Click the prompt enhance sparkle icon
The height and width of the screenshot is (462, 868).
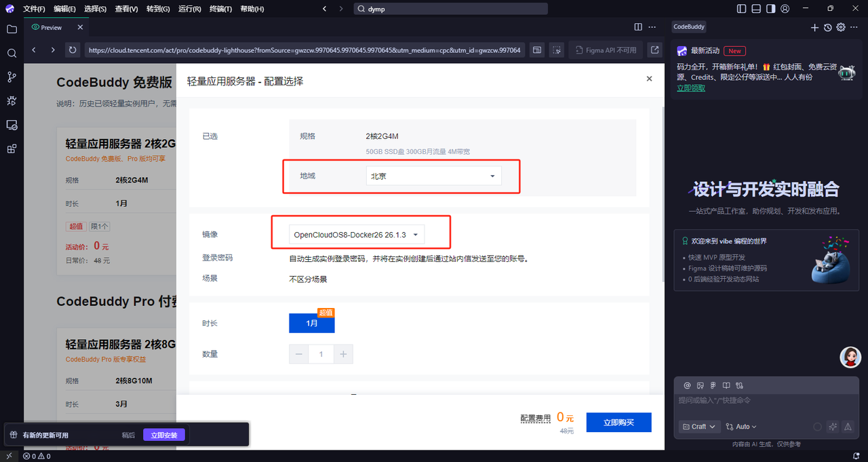click(x=833, y=427)
